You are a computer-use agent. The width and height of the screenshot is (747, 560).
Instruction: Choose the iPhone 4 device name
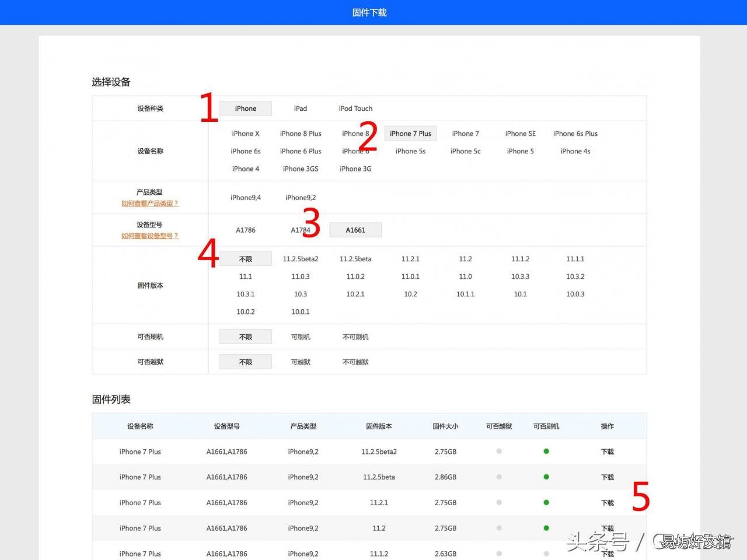coord(246,169)
